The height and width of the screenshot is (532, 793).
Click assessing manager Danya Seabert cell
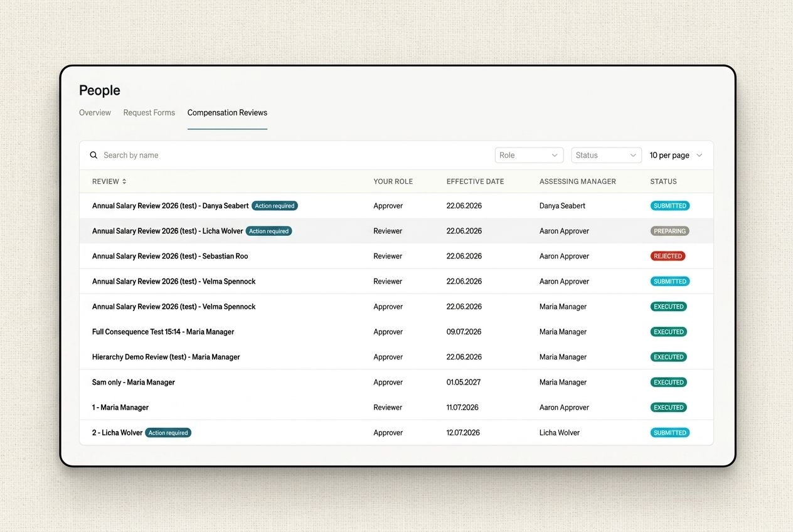[563, 206]
